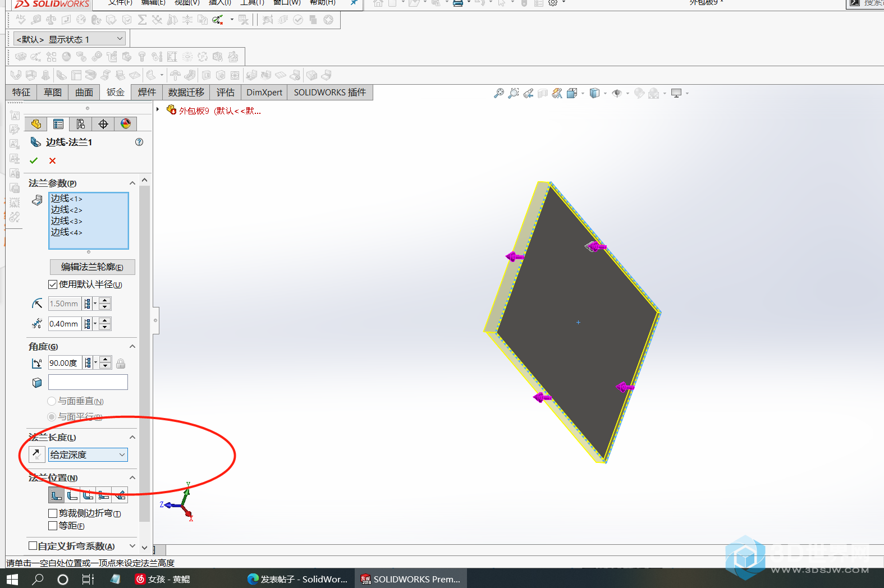Select Parallel to face radio button
The height and width of the screenshot is (588, 884).
click(x=52, y=417)
